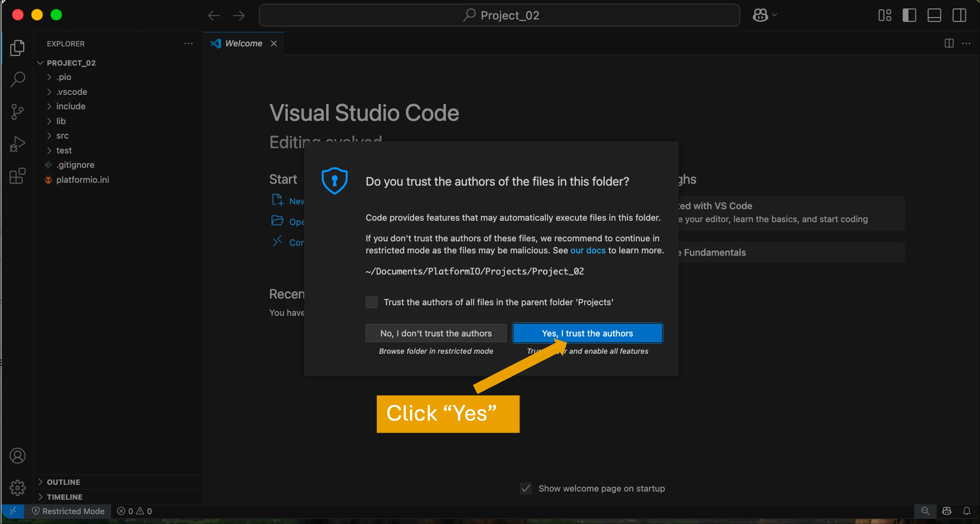Image resolution: width=980 pixels, height=524 pixels.
Task: Open Copilot status in the status bar
Action: [x=946, y=511]
